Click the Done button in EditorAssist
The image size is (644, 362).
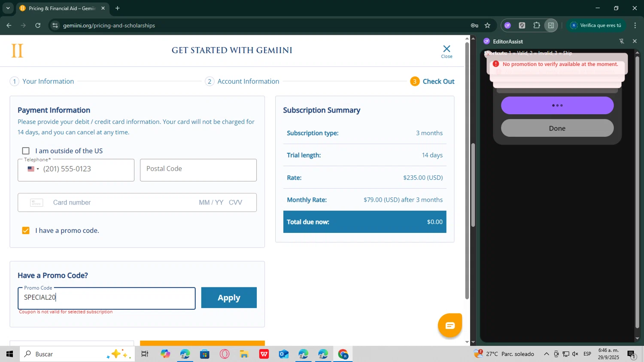pyautogui.click(x=557, y=128)
